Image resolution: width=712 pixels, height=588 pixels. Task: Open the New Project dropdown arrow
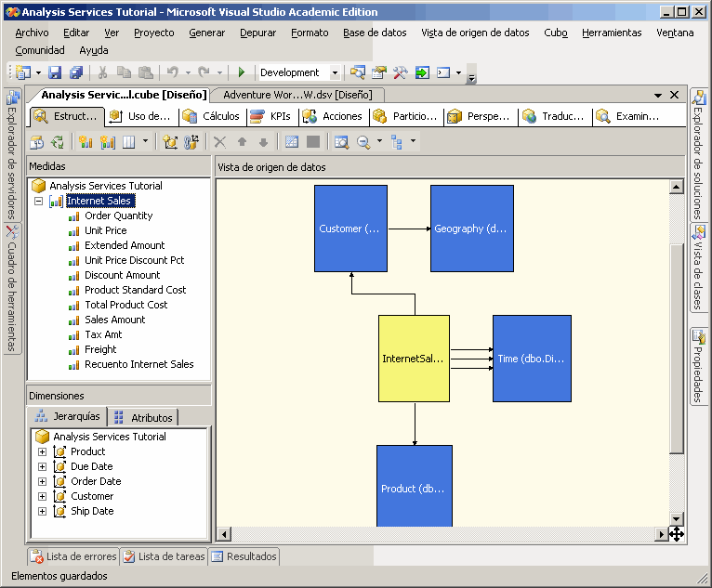coord(39,72)
